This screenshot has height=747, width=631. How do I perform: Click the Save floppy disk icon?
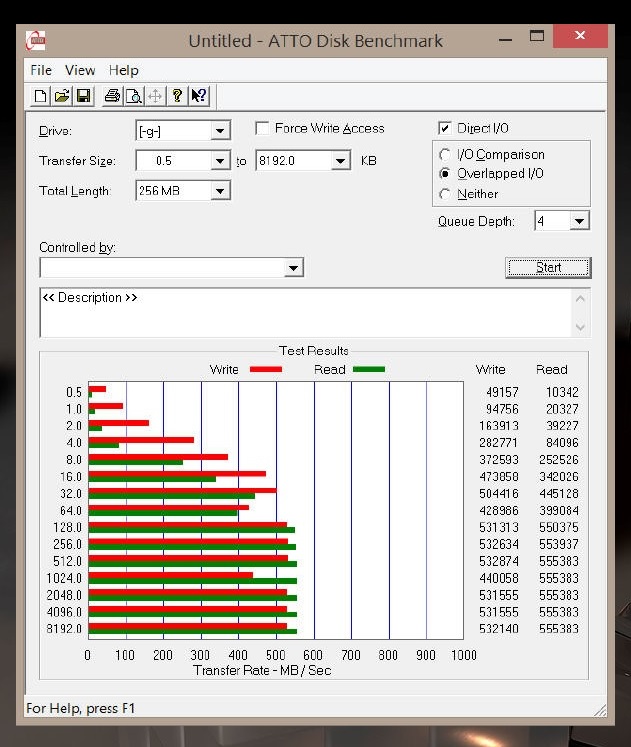coord(84,96)
